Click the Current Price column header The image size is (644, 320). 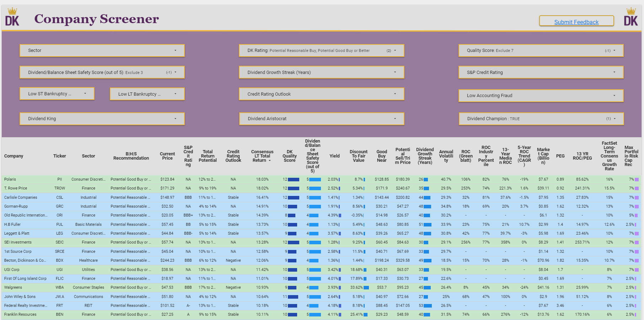click(x=167, y=156)
